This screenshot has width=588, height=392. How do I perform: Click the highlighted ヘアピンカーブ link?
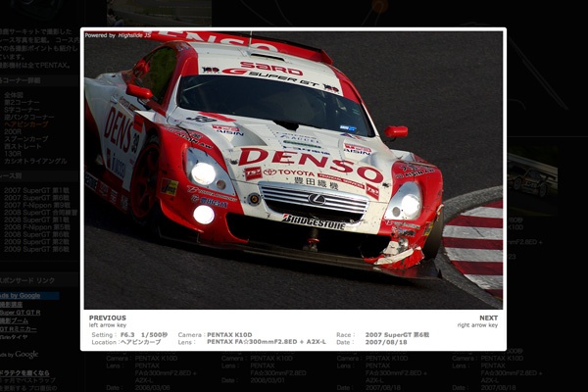(25, 124)
